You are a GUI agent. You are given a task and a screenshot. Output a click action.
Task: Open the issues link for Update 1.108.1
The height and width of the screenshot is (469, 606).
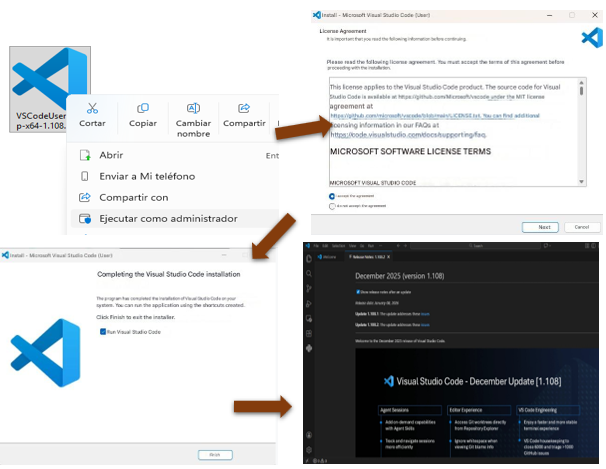(x=425, y=314)
